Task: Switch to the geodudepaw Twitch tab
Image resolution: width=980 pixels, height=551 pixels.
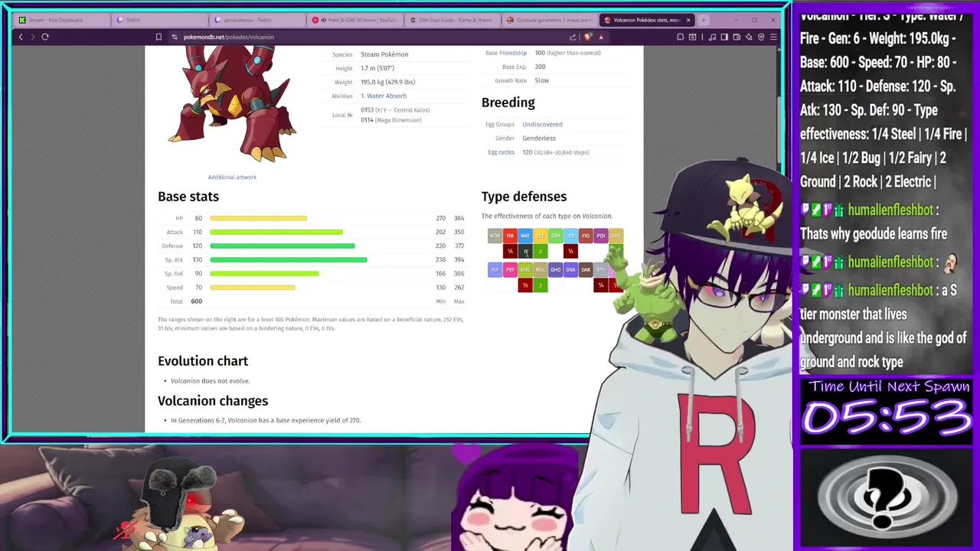Action: pos(256,20)
